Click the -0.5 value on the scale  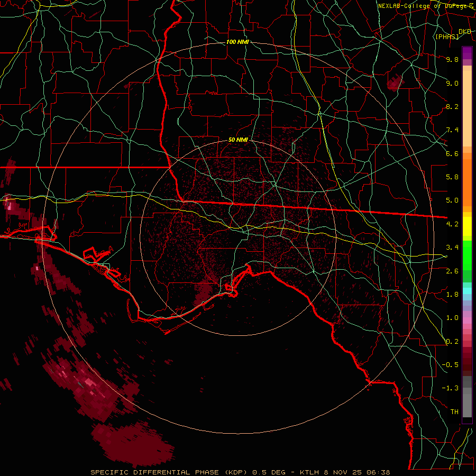coord(450,365)
